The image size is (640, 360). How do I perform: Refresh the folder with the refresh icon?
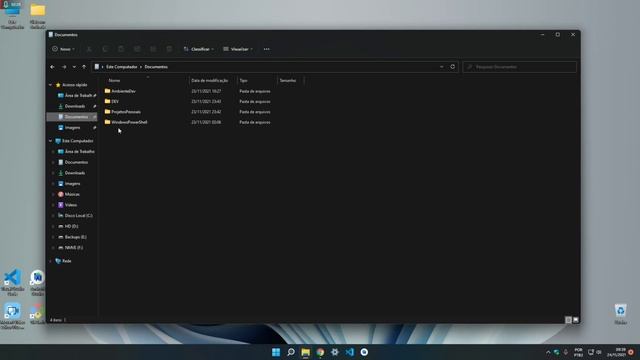point(453,67)
